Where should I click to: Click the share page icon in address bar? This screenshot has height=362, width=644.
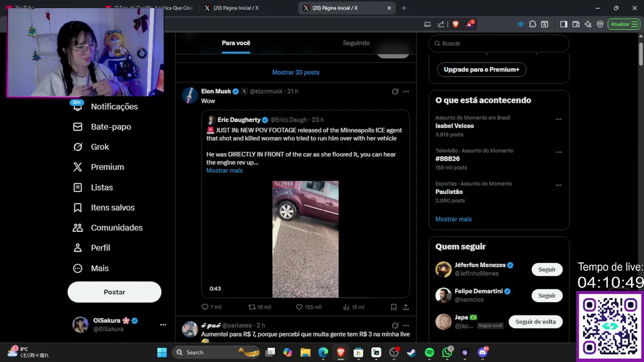[x=441, y=24]
